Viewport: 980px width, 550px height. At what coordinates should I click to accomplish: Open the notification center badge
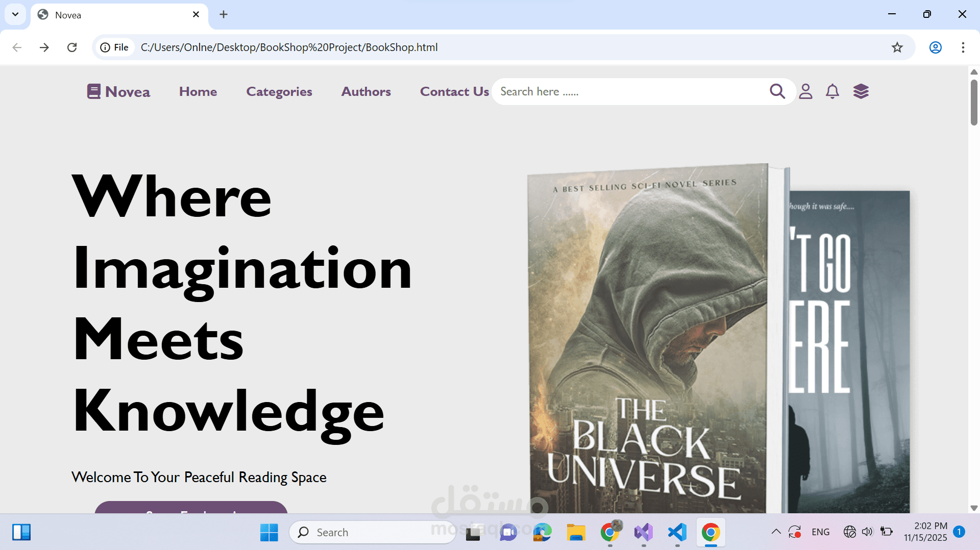click(959, 532)
